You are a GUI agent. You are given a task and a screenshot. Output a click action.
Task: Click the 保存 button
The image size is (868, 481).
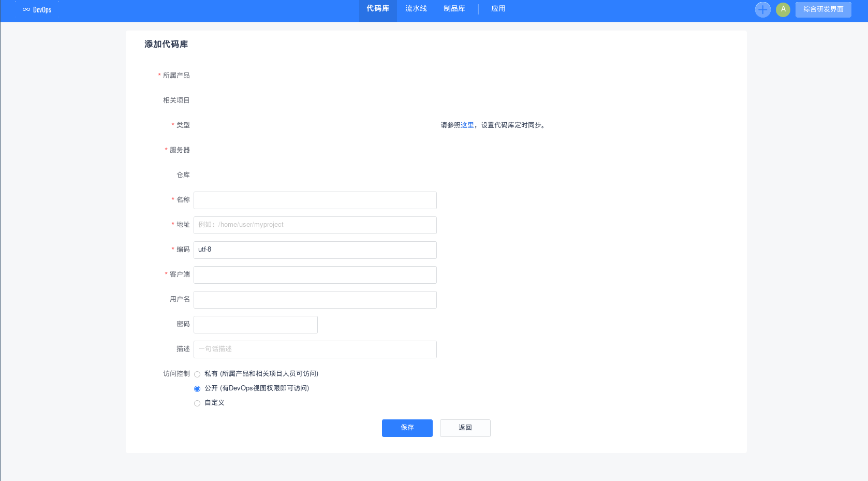tap(407, 428)
